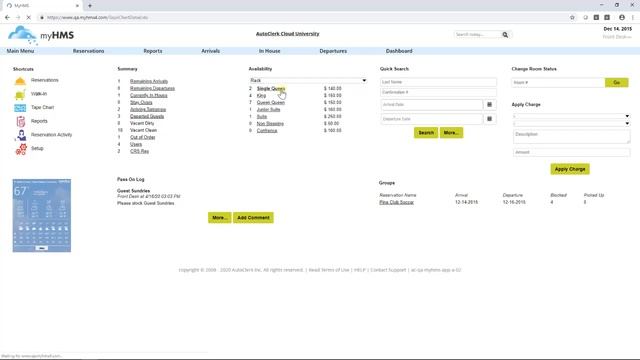Open the Pine Club Soccer group link
The width and height of the screenshot is (640, 360).
click(x=396, y=202)
